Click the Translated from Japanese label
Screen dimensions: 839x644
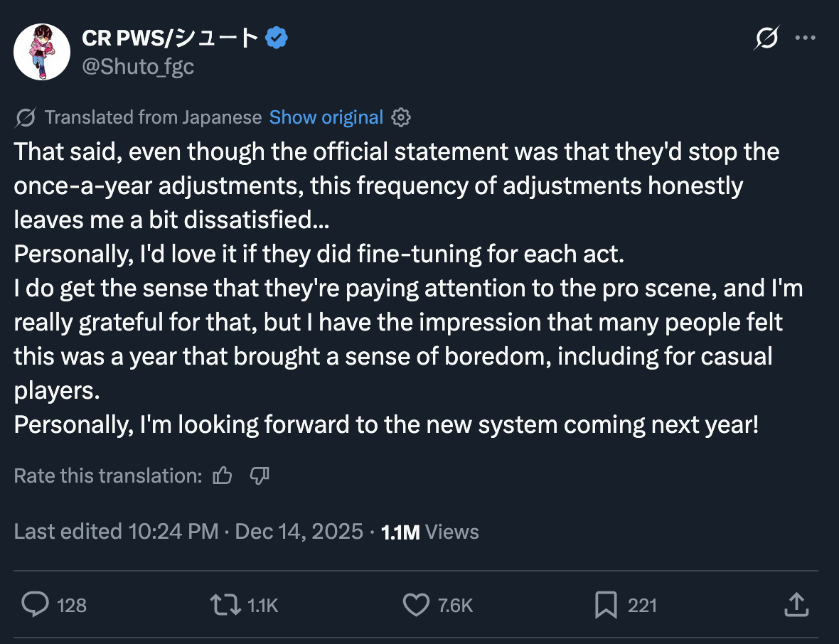pos(153,117)
